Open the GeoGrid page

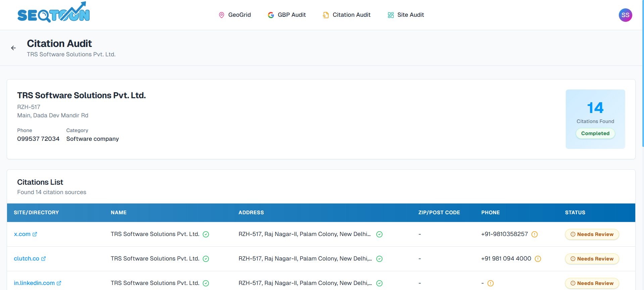pyautogui.click(x=235, y=15)
